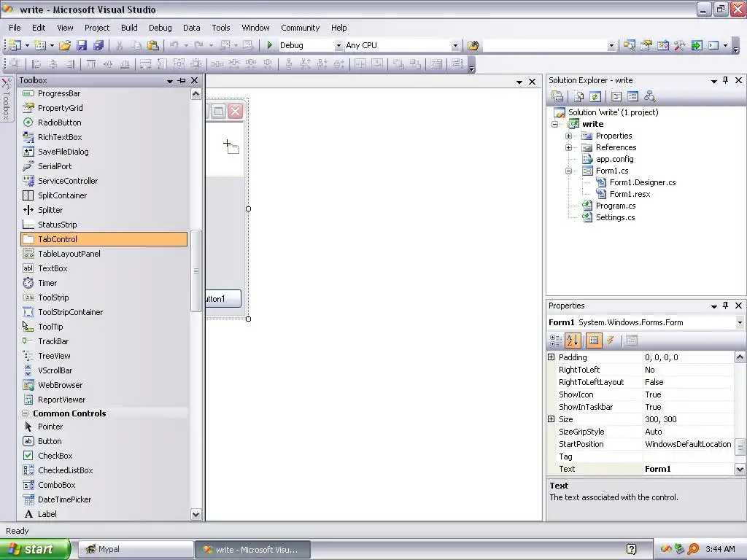Open the Toolbox window position dropdown arrow
This screenshot has height=560, width=747.
pyautogui.click(x=169, y=81)
